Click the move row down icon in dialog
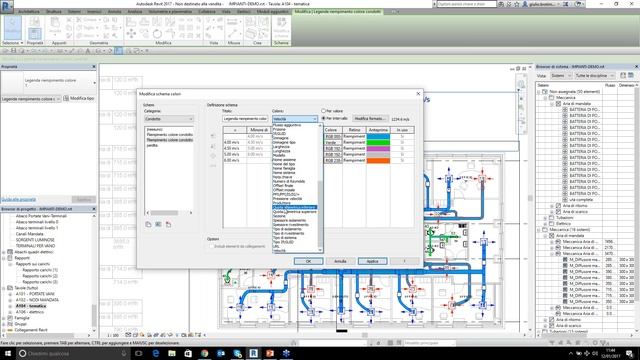Screen dimensions: 640x360 [213, 146]
